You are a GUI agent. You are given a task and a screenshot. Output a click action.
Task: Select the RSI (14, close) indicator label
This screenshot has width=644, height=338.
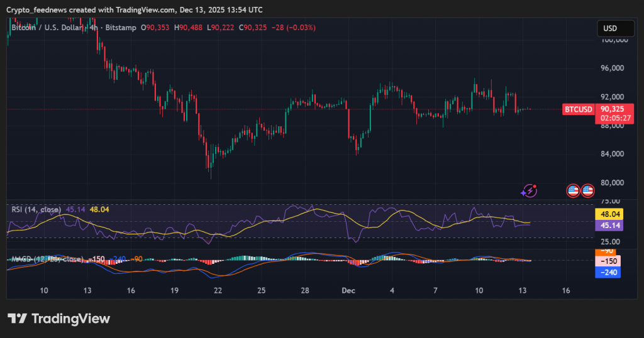click(x=36, y=209)
